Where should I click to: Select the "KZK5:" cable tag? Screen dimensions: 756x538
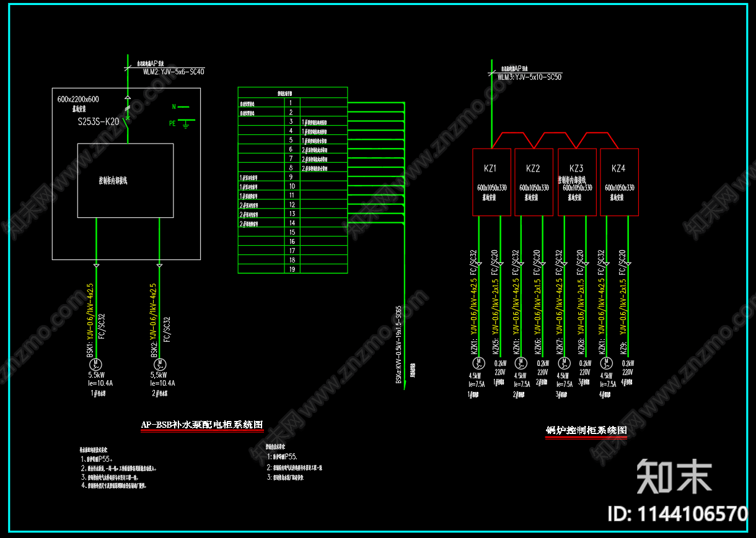pyautogui.click(x=496, y=347)
